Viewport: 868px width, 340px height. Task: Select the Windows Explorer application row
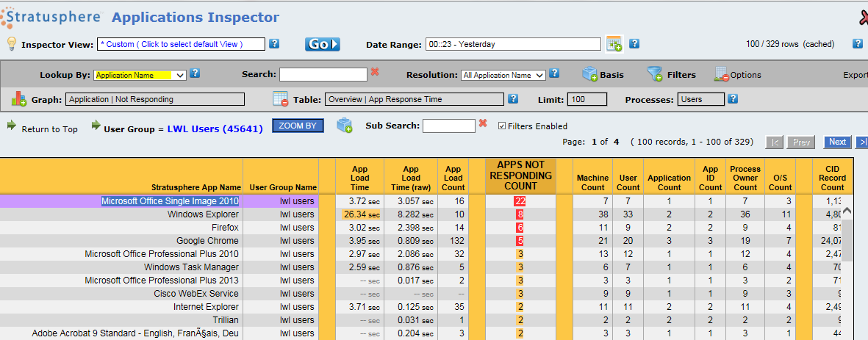pyautogui.click(x=203, y=214)
